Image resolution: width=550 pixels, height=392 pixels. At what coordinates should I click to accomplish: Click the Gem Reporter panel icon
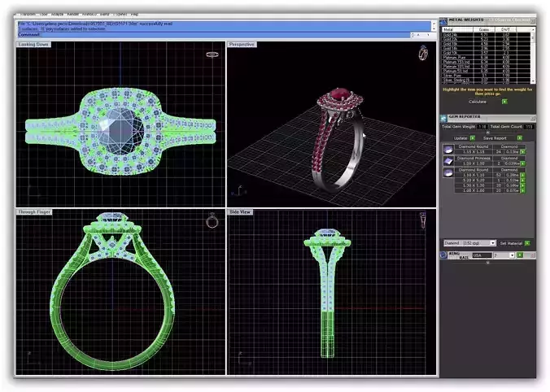click(443, 118)
